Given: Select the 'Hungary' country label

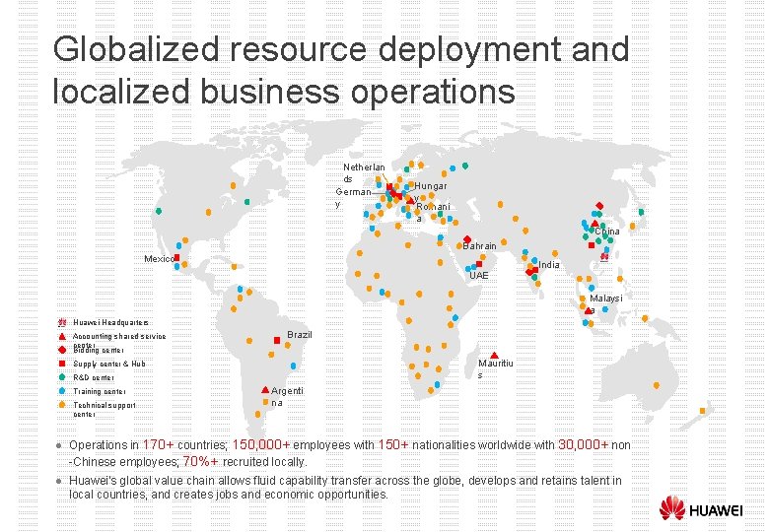Looking at the screenshot, I should tap(431, 191).
